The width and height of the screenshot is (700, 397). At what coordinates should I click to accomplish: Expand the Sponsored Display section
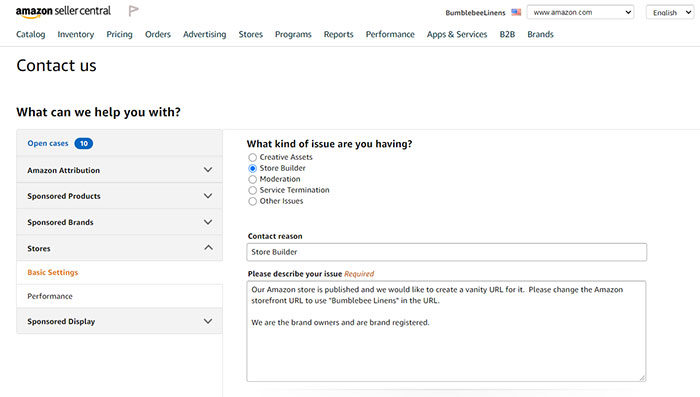tap(120, 321)
